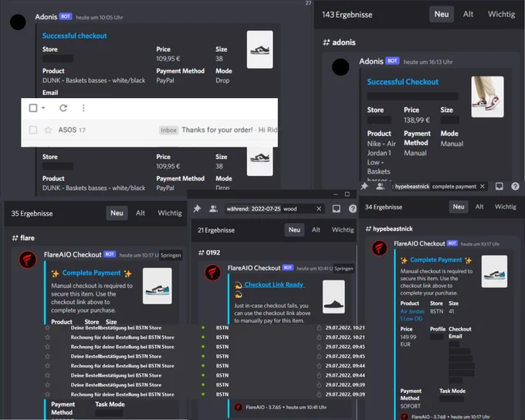525x420 pixels.
Task: Select Neu tab in 21 Ergebnisse panel
Action: (294, 230)
